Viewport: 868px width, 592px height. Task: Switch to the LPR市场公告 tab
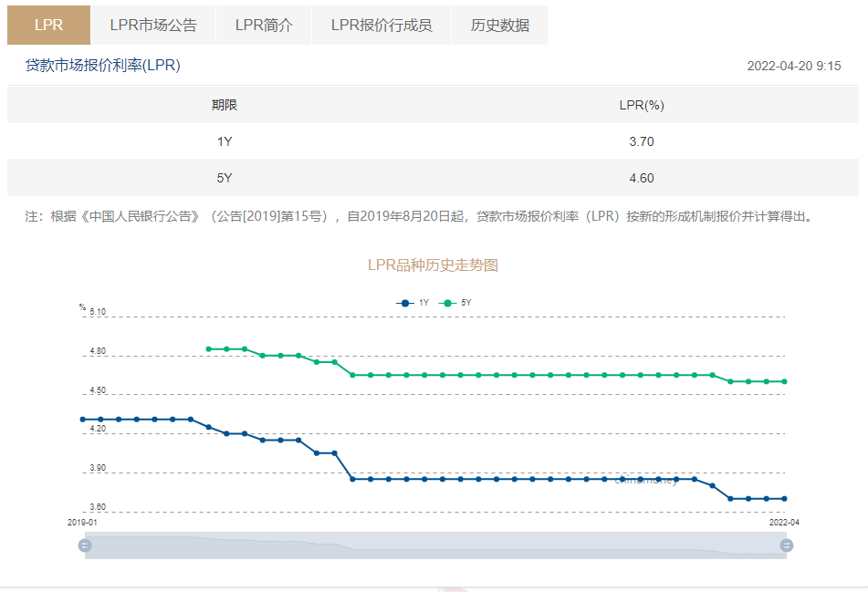pos(152,25)
